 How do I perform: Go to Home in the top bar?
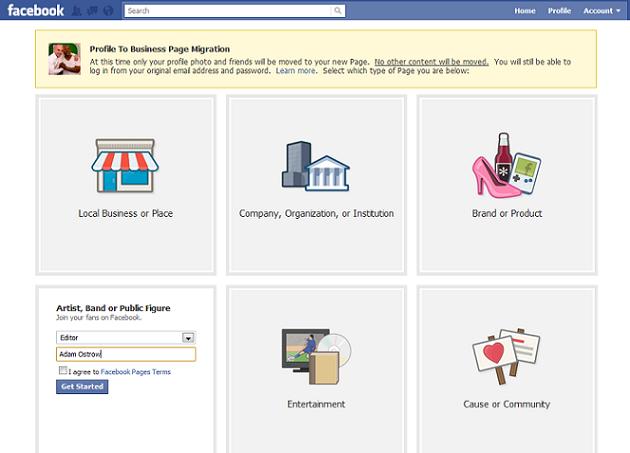click(525, 11)
